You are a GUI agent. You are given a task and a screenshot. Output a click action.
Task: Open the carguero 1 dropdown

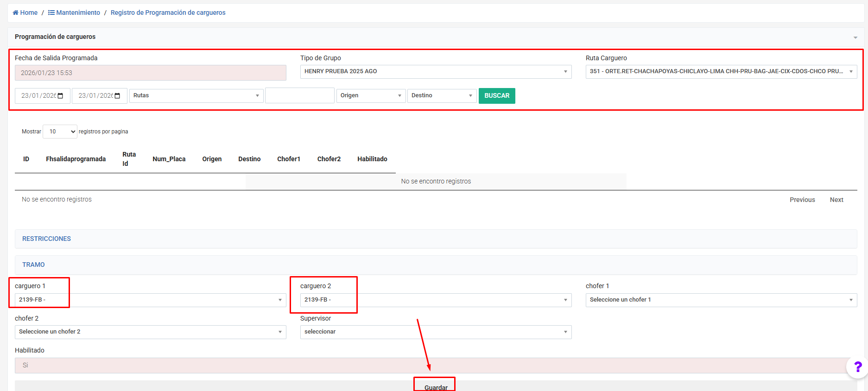[x=150, y=300]
